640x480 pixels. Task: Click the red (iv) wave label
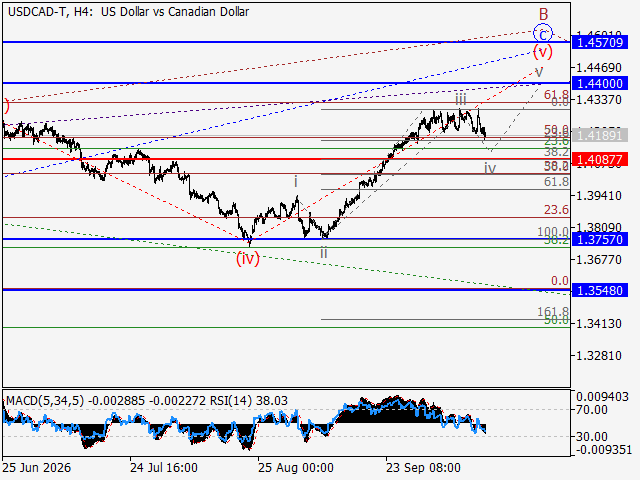click(x=248, y=259)
